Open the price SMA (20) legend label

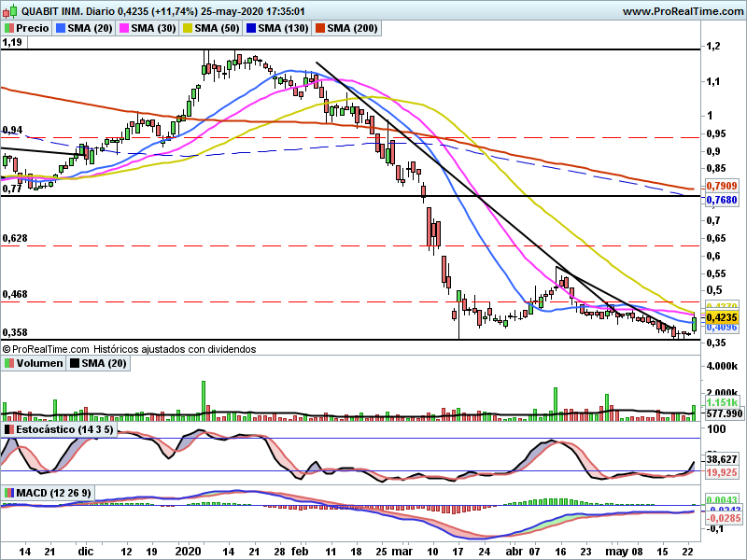point(90,28)
